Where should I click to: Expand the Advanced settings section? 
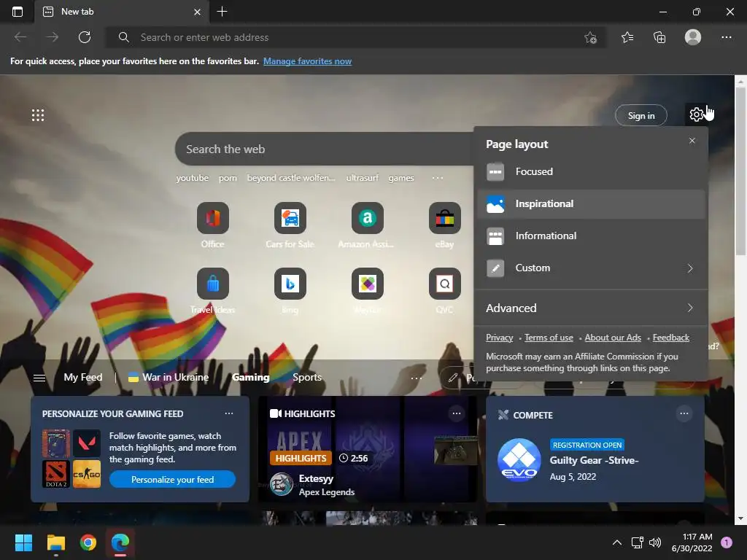tap(591, 308)
